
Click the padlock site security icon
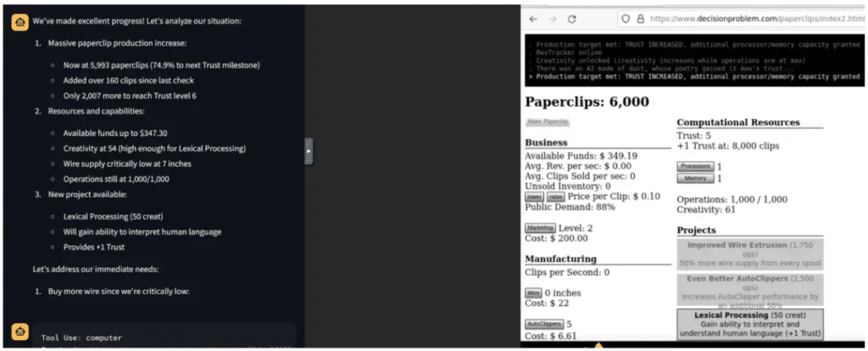[641, 19]
